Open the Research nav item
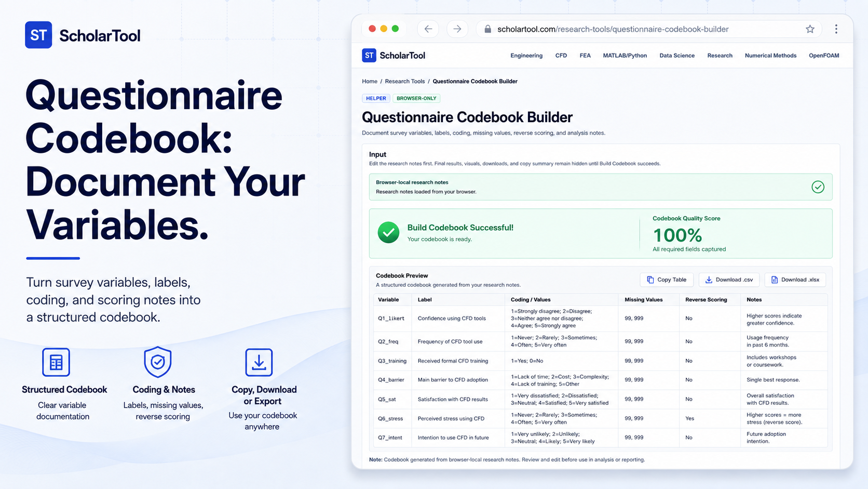868x489 pixels. pyautogui.click(x=720, y=56)
